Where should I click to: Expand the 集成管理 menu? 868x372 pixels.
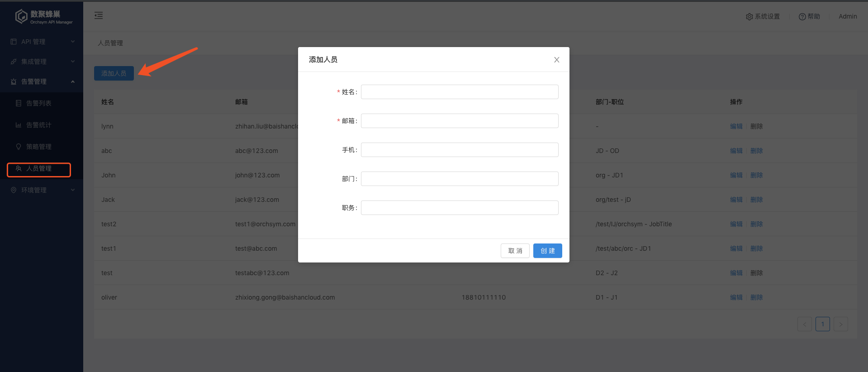point(41,62)
